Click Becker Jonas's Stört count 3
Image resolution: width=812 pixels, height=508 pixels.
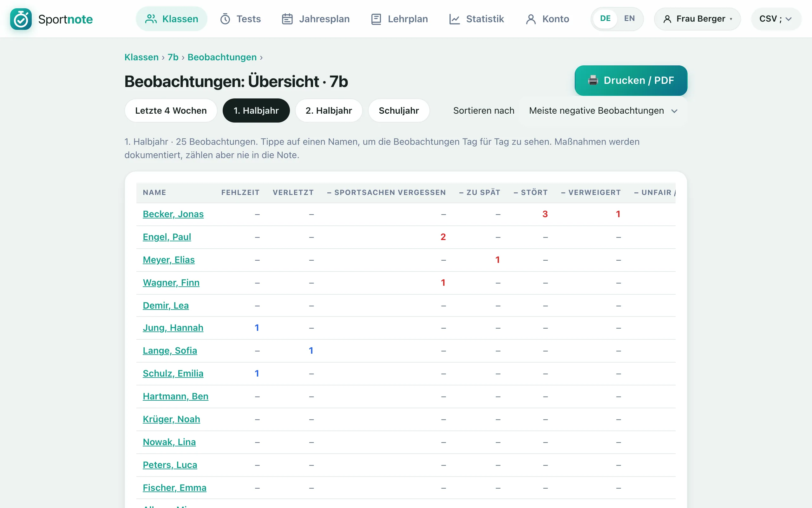pos(545,214)
